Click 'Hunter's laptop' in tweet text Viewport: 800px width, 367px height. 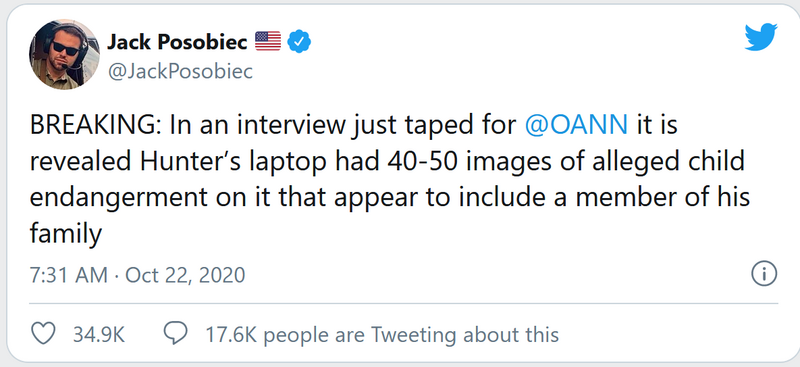coord(233,162)
